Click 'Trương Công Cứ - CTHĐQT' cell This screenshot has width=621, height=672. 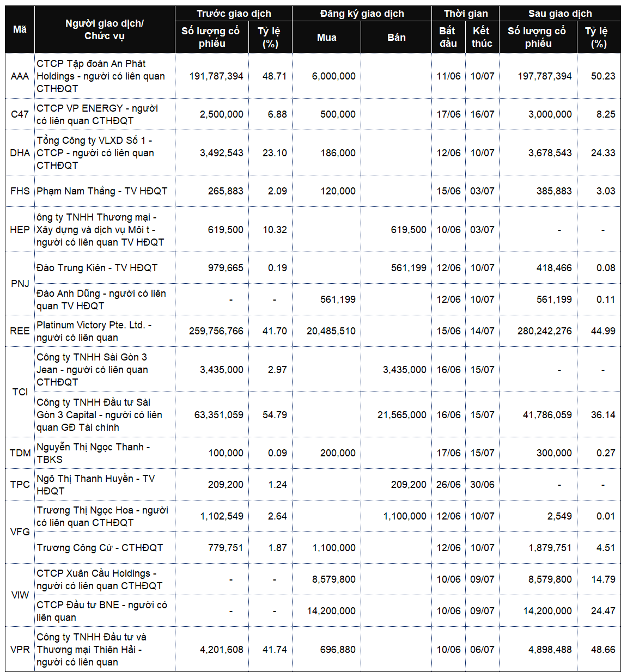pos(105,548)
